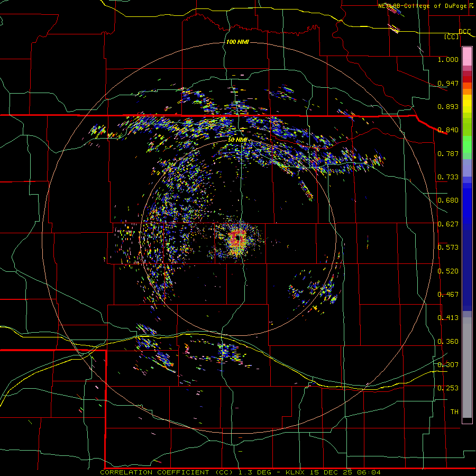Select the 0.360 scale value

click(448, 342)
